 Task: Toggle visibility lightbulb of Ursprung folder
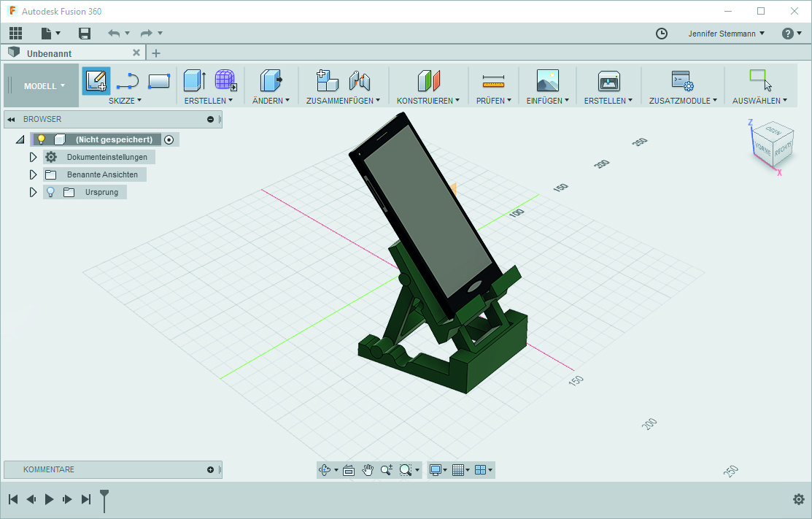coord(50,192)
